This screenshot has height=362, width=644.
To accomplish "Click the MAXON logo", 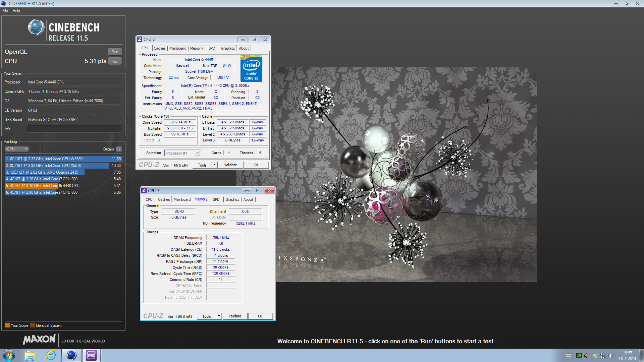I will point(39,339).
